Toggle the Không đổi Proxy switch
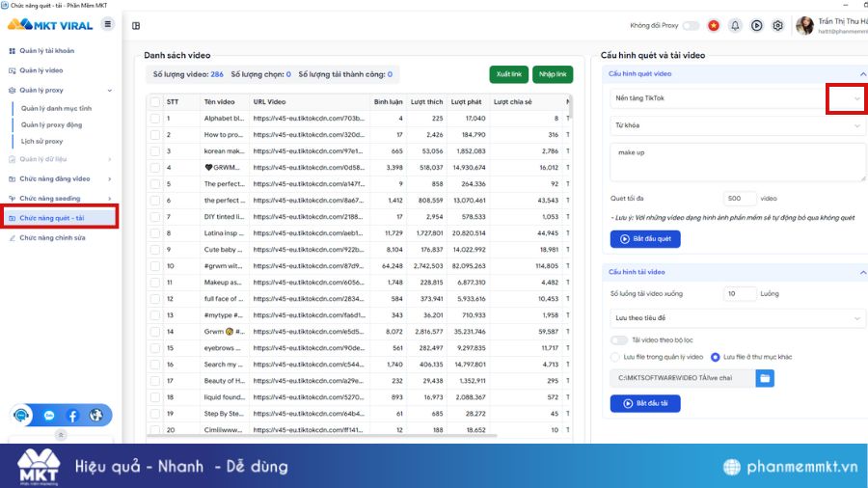Viewport: 868px width, 488px height. click(691, 25)
